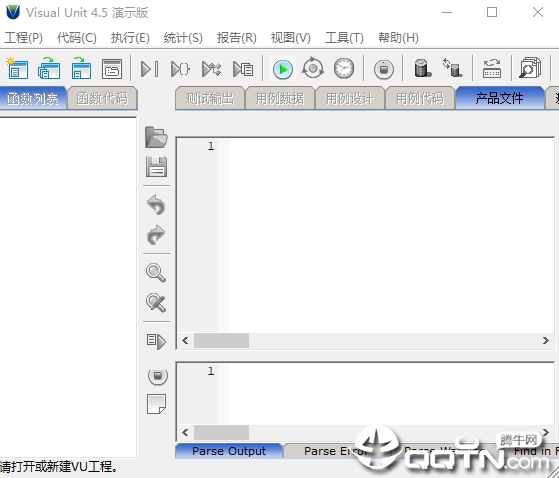559x478 pixels.
Task: Run tests with the green play button
Action: (x=283, y=69)
